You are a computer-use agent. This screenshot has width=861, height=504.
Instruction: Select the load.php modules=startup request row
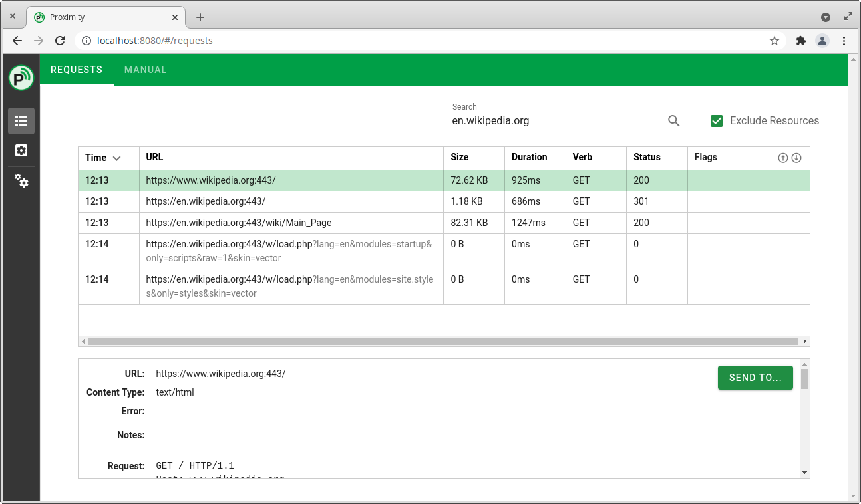pos(444,251)
